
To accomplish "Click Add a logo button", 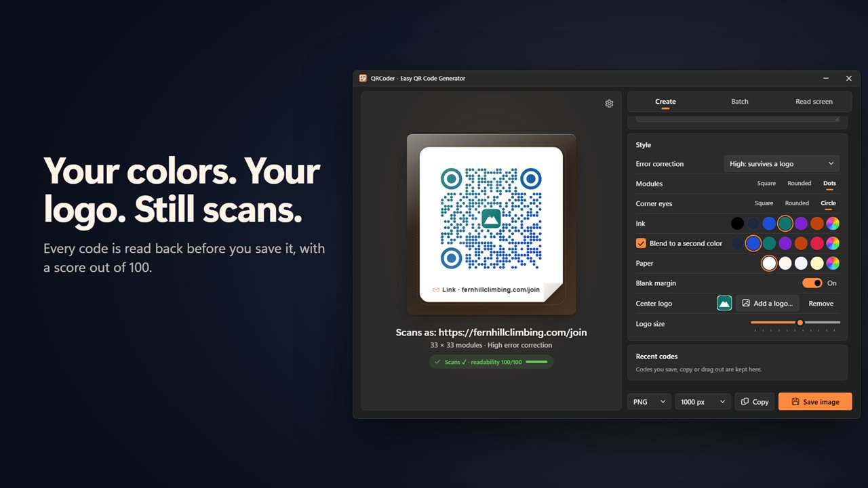I will pyautogui.click(x=768, y=304).
